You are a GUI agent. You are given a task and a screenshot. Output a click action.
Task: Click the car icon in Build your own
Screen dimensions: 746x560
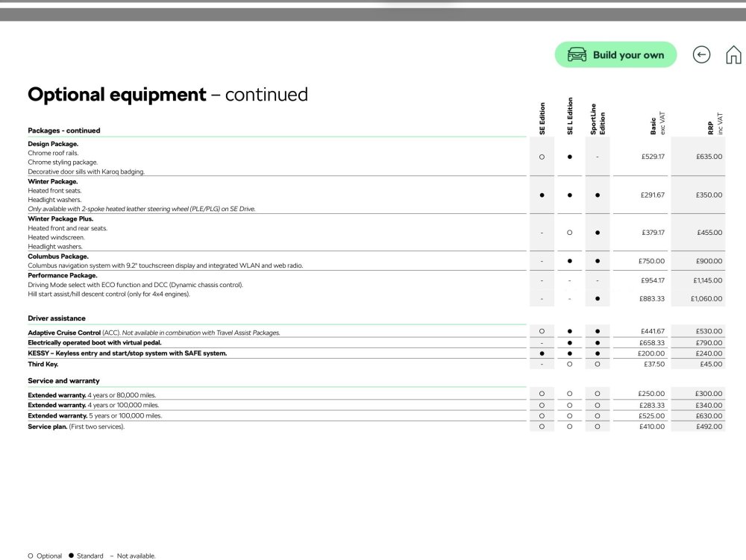coord(577,54)
